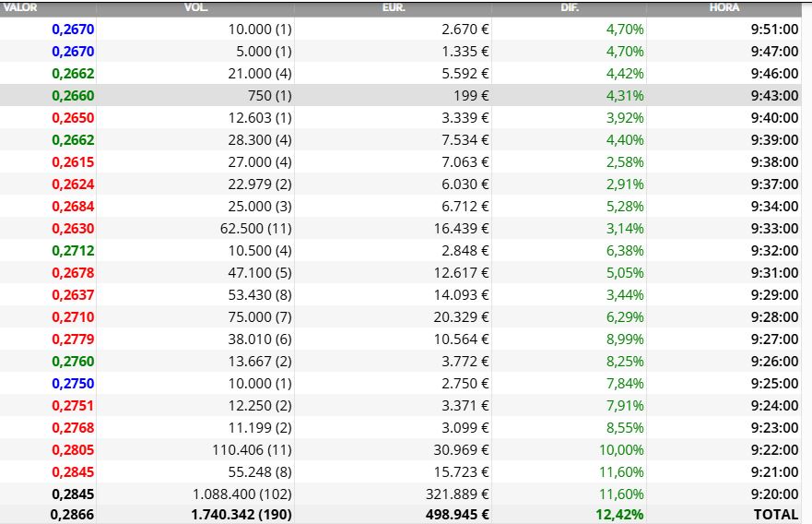
Task: Click the blue 0,2750 value
Action: (73, 384)
